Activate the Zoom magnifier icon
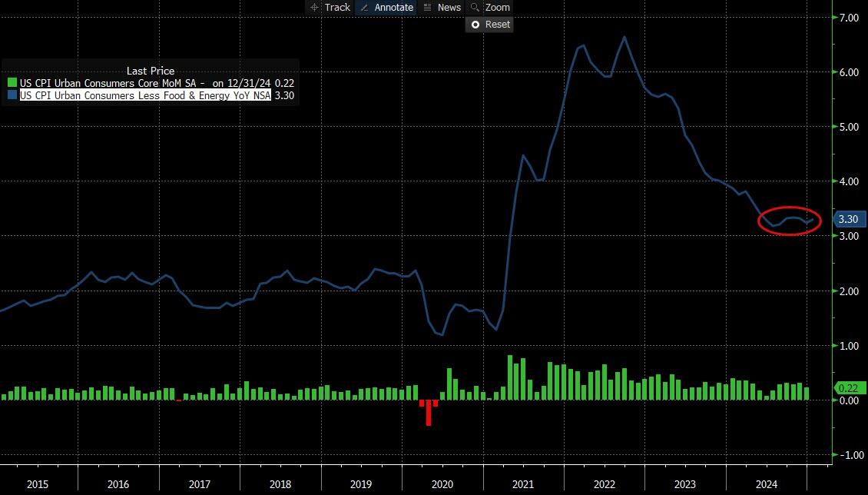 coord(475,7)
